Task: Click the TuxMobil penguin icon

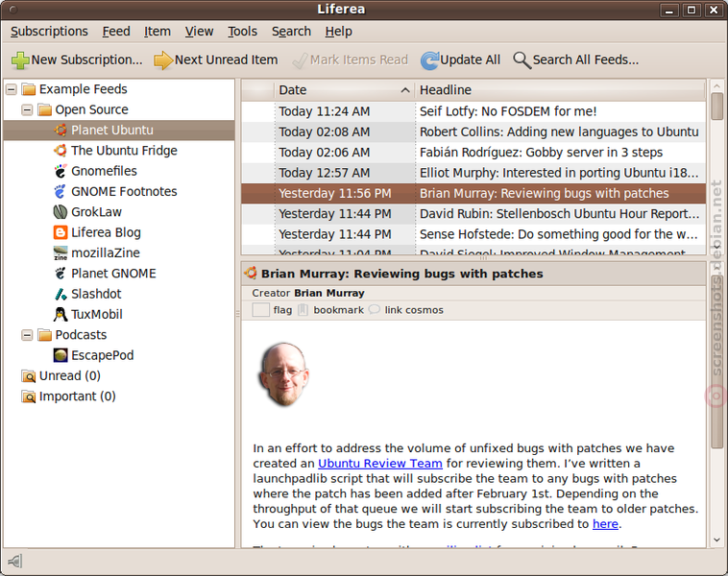Action: tap(61, 314)
